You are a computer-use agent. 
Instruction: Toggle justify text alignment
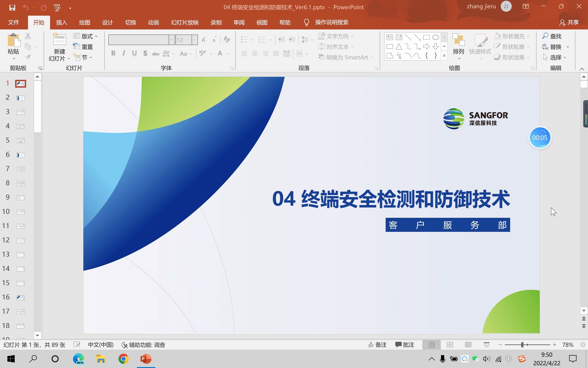click(x=276, y=54)
